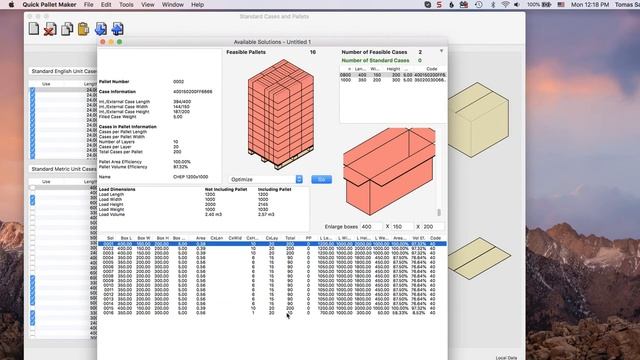
Task: Select solution row 0002
Action: tap(272, 248)
